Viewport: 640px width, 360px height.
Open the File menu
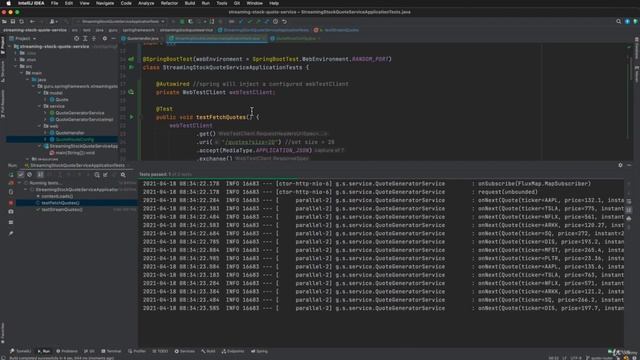coord(54,3)
